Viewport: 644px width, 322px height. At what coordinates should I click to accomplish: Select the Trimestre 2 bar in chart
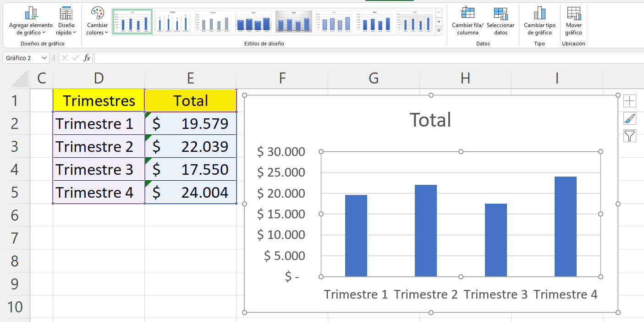pyautogui.click(x=426, y=231)
